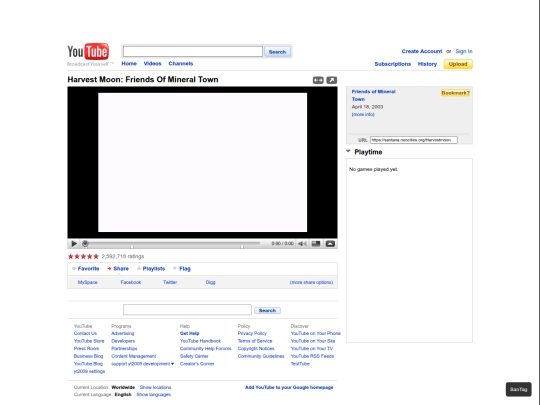Image resolution: width=540 pixels, height=405 pixels.
Task: Open YouTube Store footer link
Action: point(89,341)
